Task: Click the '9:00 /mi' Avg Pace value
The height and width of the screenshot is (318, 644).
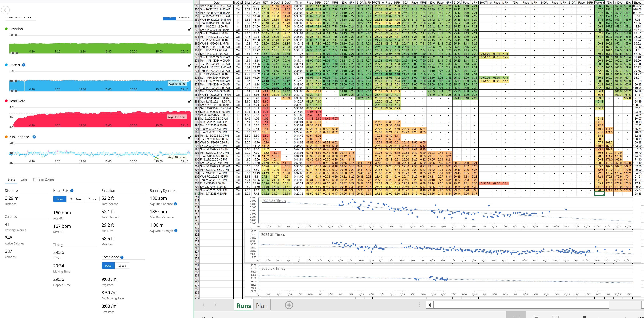Action: [x=110, y=279]
